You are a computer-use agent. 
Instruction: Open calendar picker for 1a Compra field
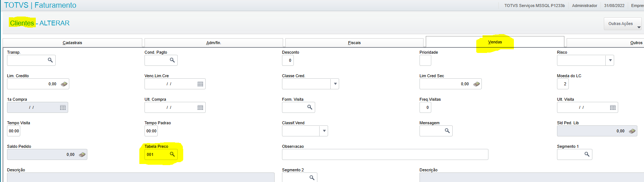point(63,107)
